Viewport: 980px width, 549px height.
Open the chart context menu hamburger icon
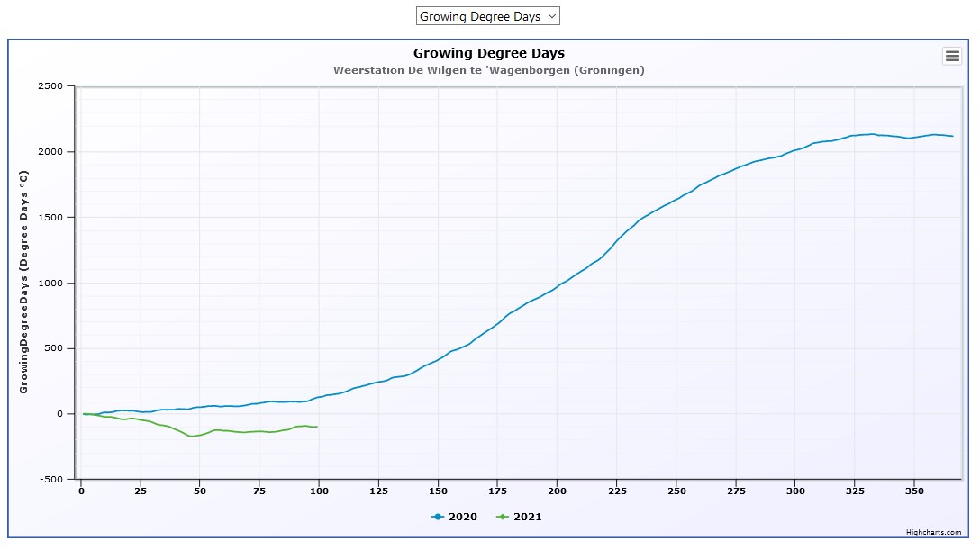tap(952, 57)
